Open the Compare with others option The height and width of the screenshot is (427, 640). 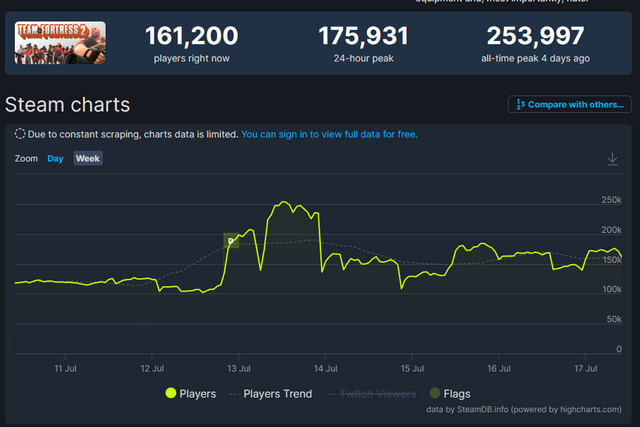pyautogui.click(x=570, y=104)
